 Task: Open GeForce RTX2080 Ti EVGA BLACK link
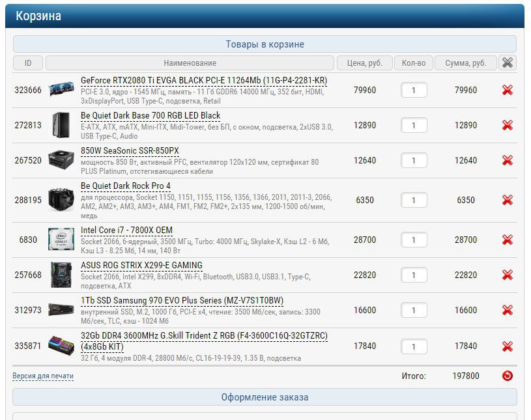204,81
